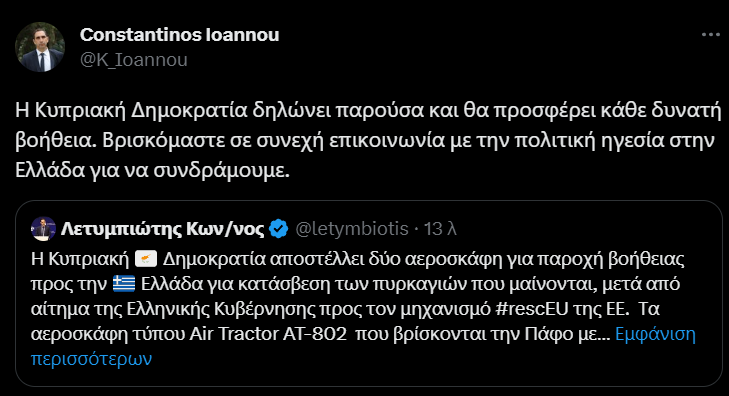This screenshot has height=396, width=729.
Task: Expand quoted tweet via "Εμφάνιση" link
Action: point(655,334)
